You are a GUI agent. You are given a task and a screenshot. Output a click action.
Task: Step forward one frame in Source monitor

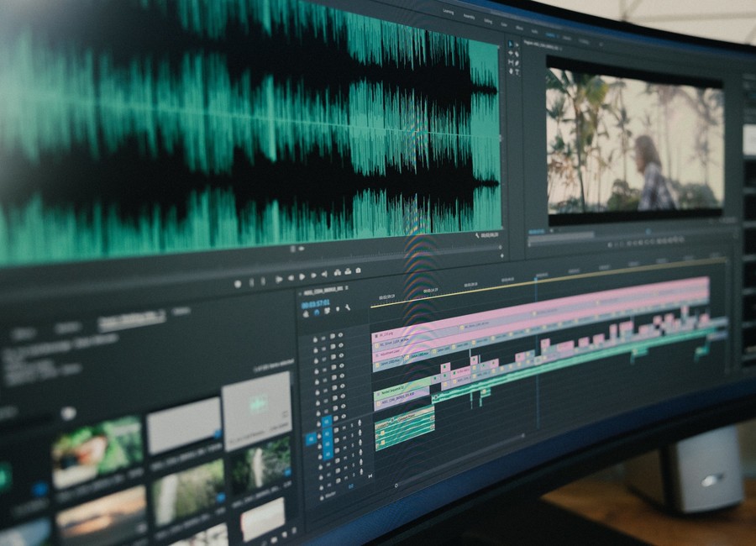pyautogui.click(x=313, y=276)
